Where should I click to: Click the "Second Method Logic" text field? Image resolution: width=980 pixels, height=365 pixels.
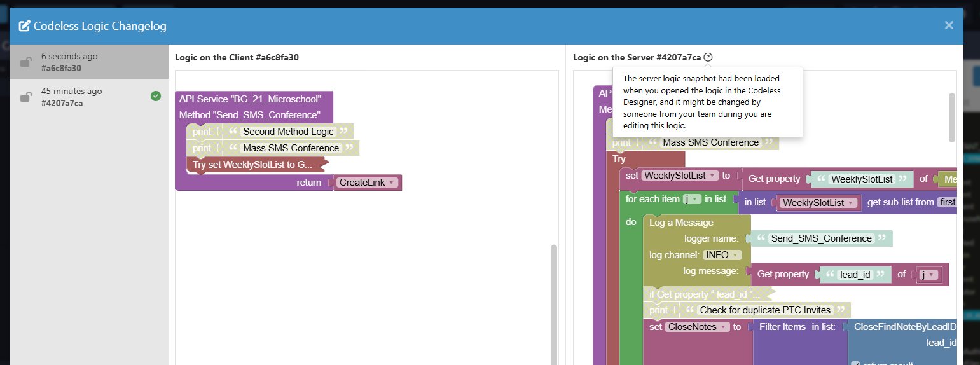pos(288,132)
